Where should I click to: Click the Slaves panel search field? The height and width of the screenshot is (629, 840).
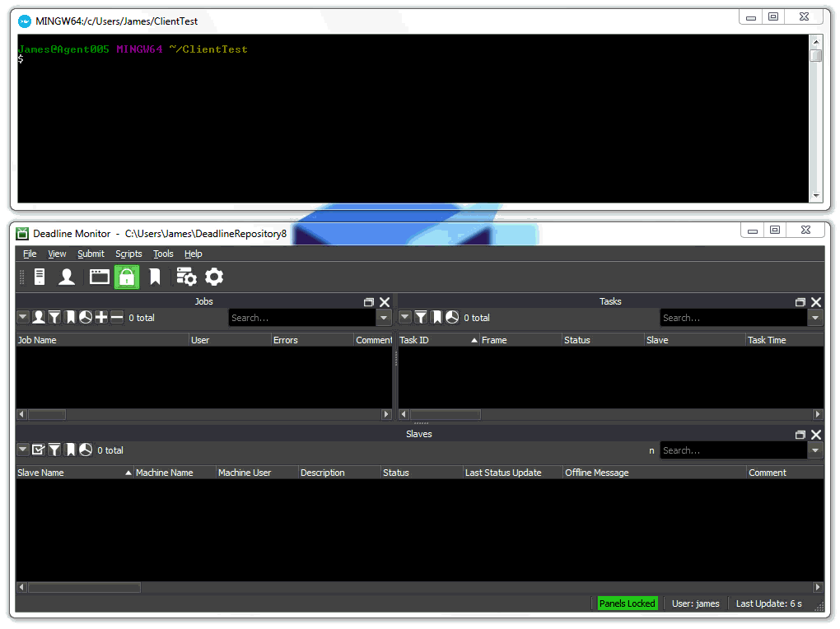[734, 450]
